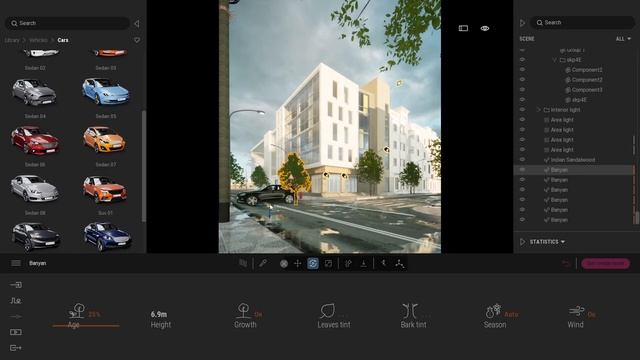Viewport: 640px width, 360px height.
Task: Click the Height 6.9m value
Action: point(159,314)
